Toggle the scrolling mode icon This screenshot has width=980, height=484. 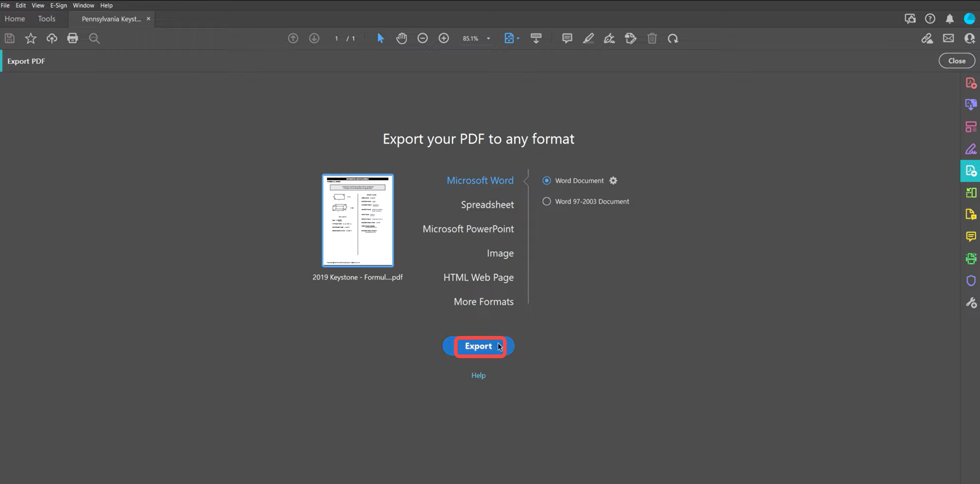point(536,38)
